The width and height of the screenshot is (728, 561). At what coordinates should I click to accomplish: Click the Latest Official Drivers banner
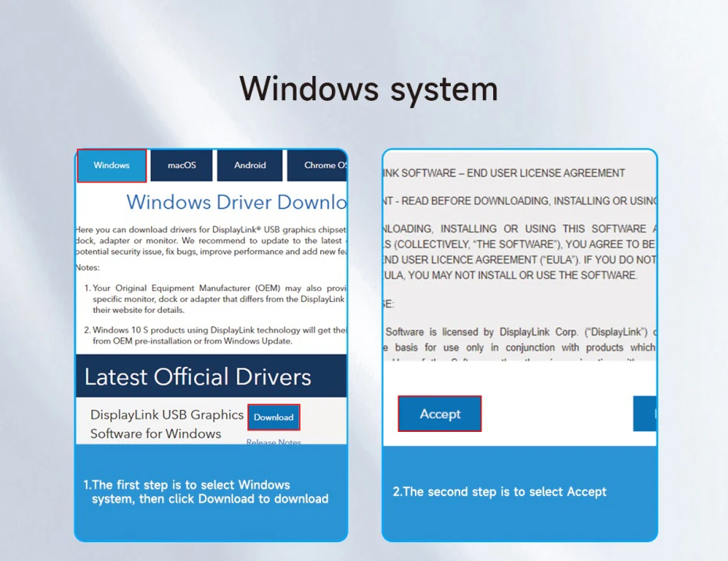click(x=198, y=377)
